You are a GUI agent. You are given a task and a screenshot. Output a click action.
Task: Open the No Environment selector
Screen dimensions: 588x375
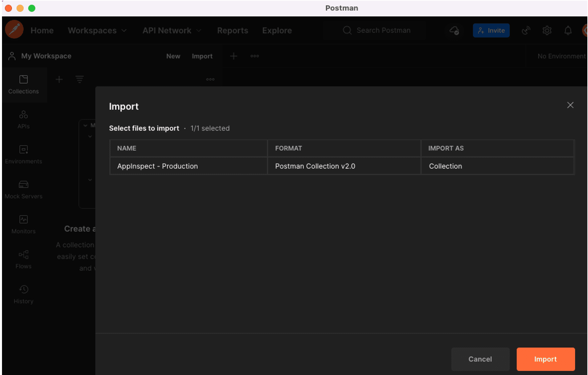coord(562,56)
